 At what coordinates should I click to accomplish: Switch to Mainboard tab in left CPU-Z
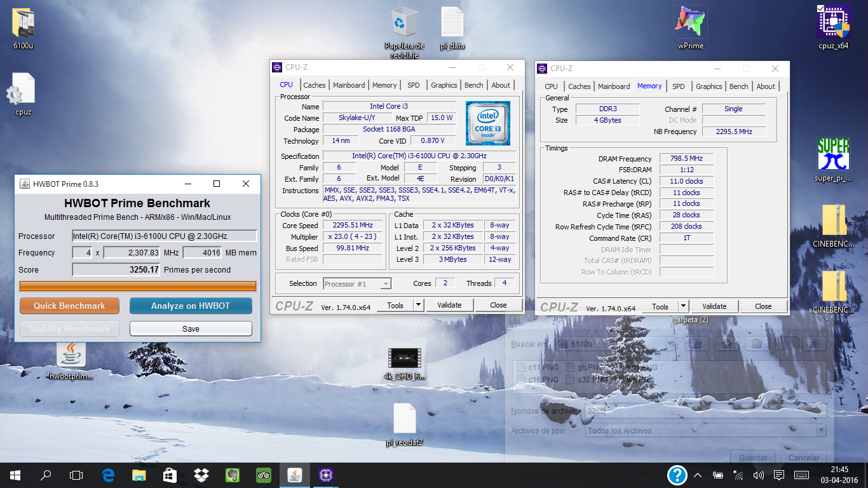pos(349,85)
